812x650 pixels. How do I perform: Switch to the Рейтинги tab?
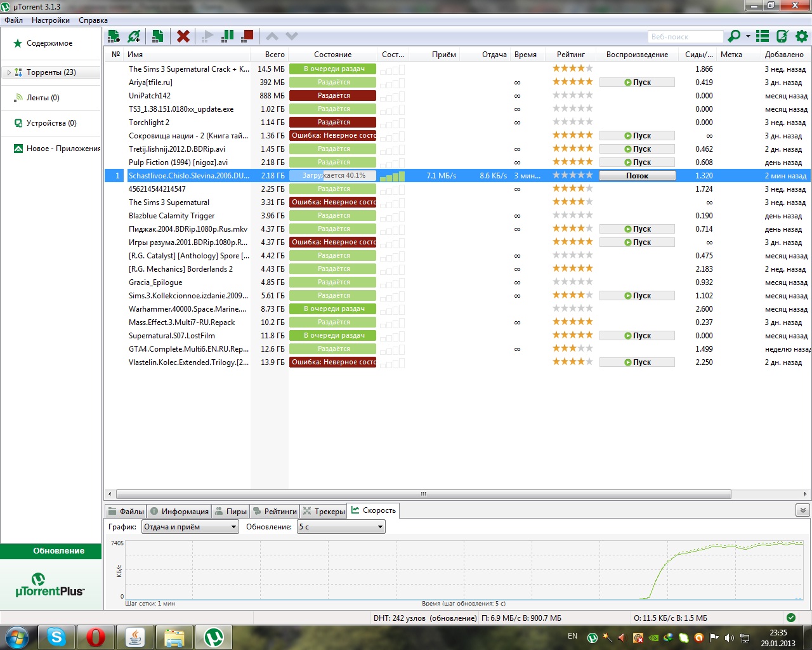pos(274,511)
